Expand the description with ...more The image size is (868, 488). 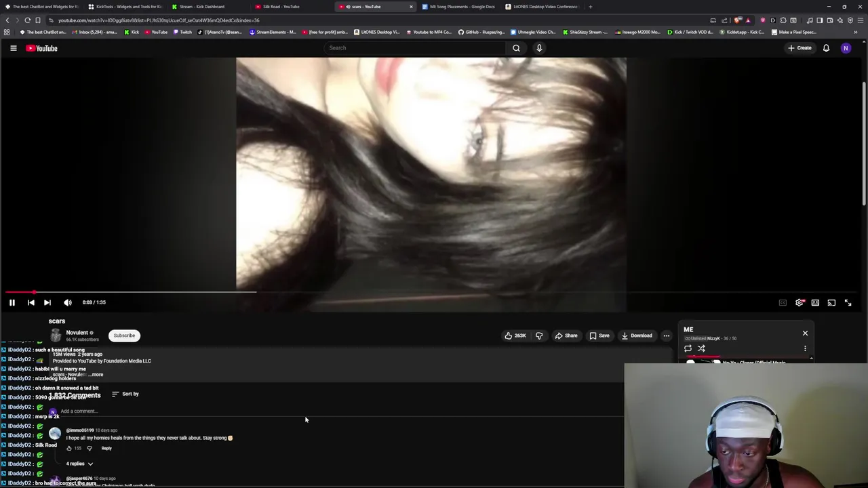coord(96,374)
